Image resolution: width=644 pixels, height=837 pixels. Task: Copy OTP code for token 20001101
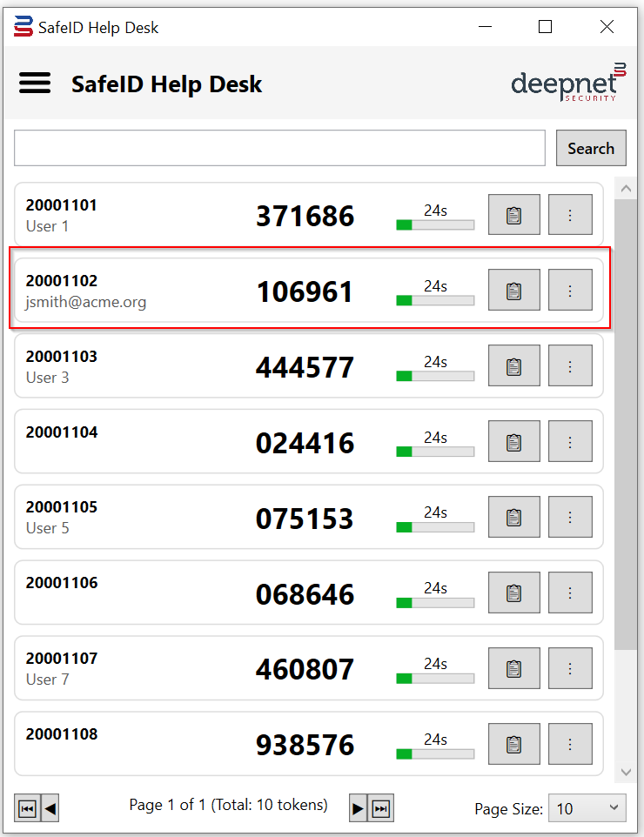(513, 215)
